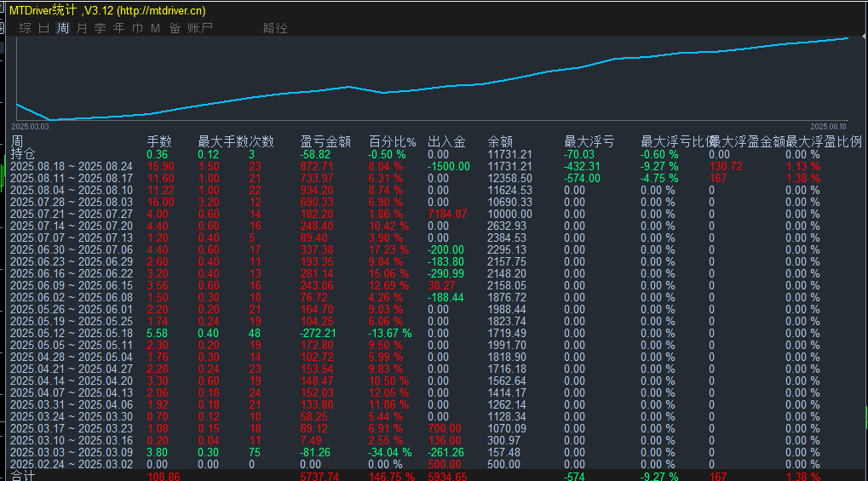Switch to the 综 (summary) tab
Screen dimensions: 868x481
(26, 28)
